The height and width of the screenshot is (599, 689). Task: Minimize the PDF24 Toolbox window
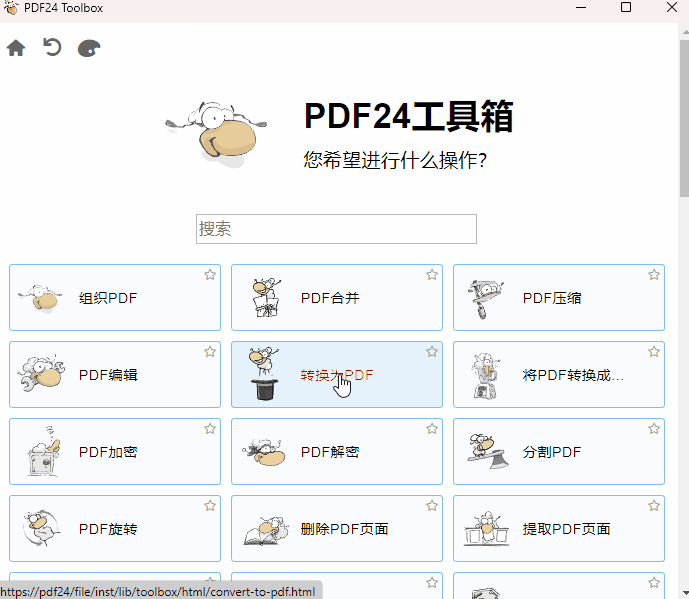point(581,7)
